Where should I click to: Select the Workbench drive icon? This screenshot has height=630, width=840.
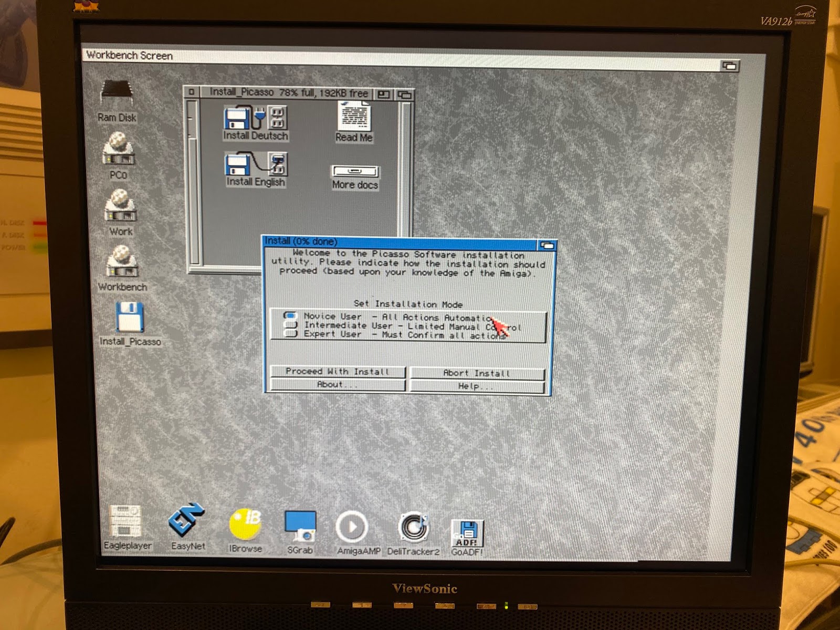tap(123, 268)
